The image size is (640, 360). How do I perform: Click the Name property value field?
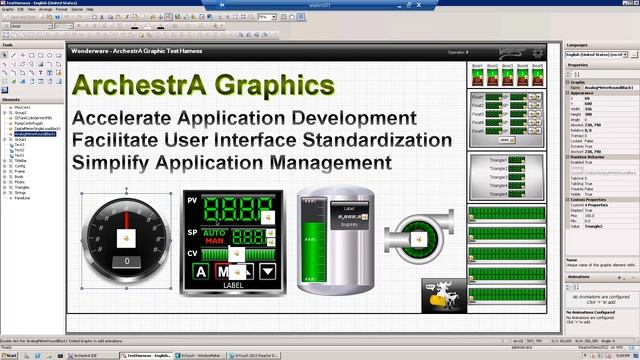click(610, 88)
